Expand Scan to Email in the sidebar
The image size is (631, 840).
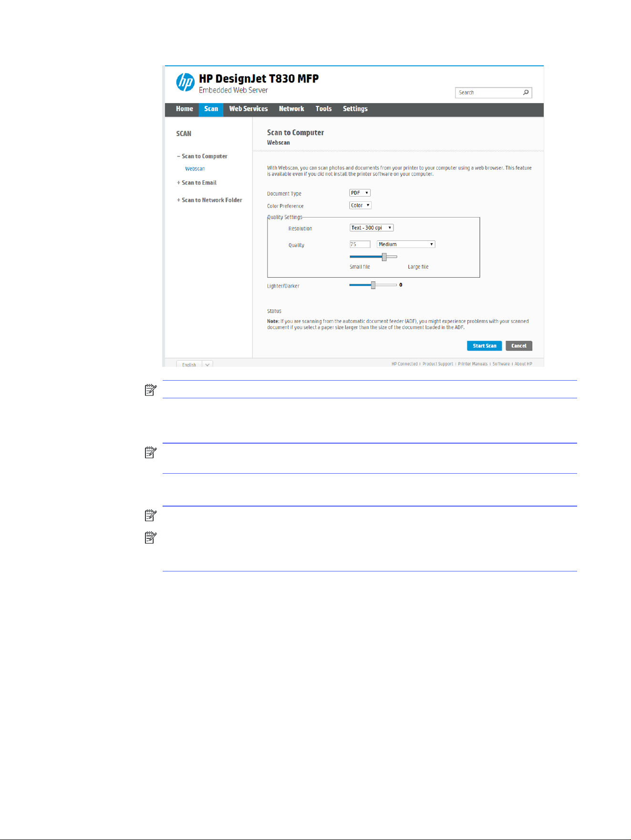click(197, 183)
